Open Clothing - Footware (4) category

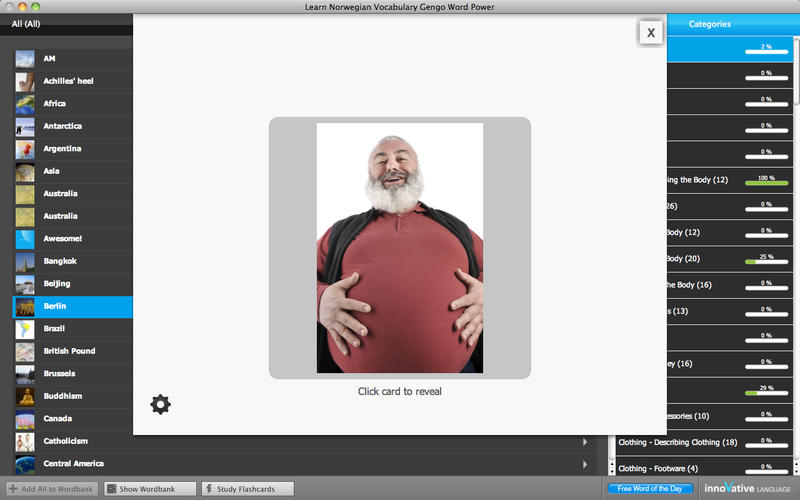[x=705, y=468]
